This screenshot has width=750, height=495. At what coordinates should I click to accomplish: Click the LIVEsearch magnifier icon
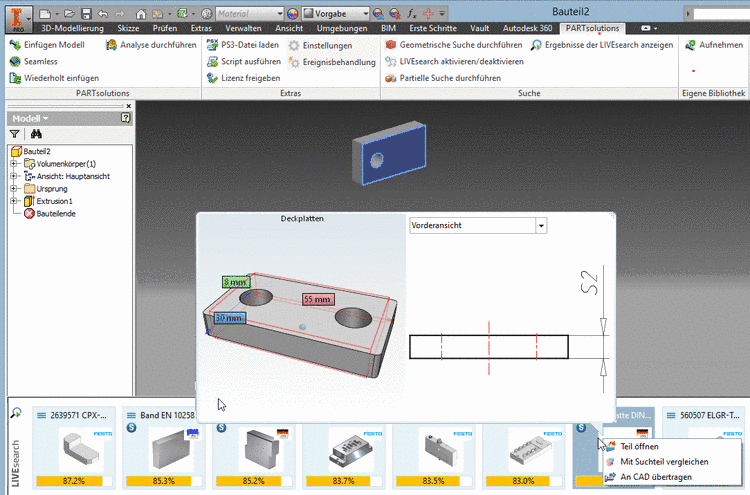[16, 412]
